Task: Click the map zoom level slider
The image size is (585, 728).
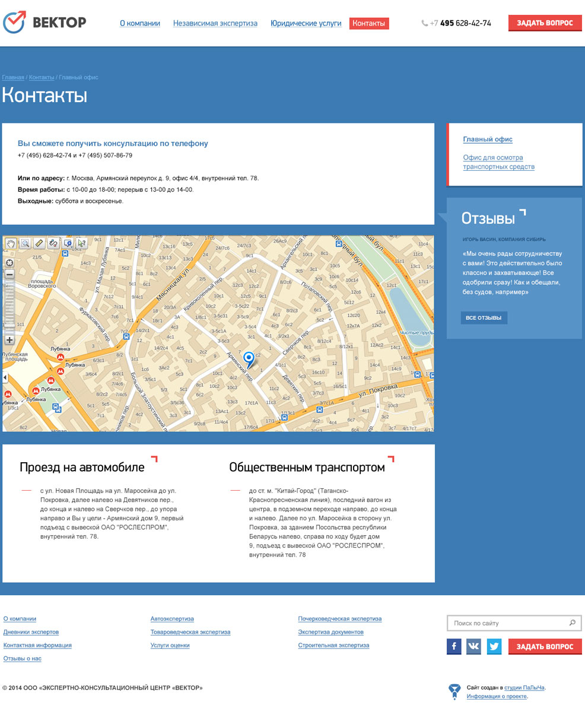Action: (9, 307)
